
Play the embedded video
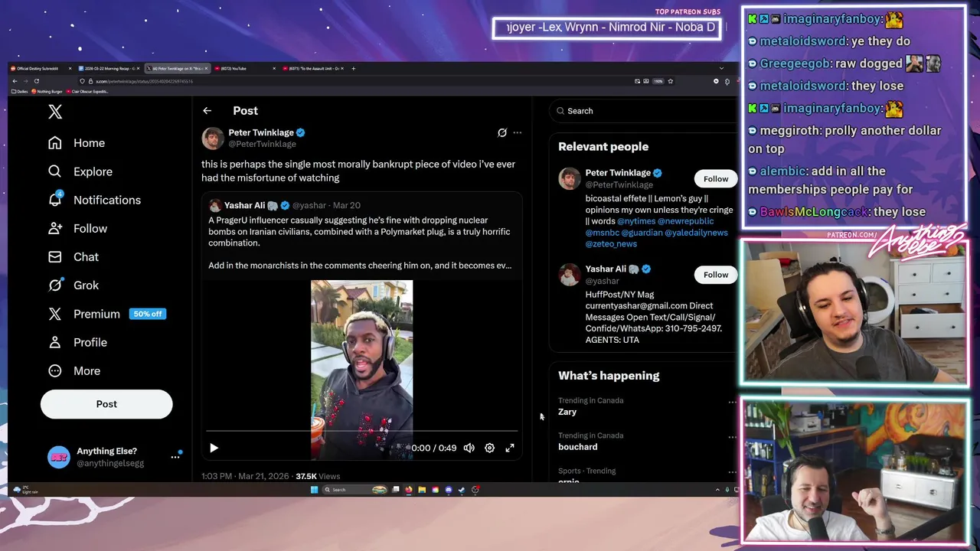tap(214, 448)
